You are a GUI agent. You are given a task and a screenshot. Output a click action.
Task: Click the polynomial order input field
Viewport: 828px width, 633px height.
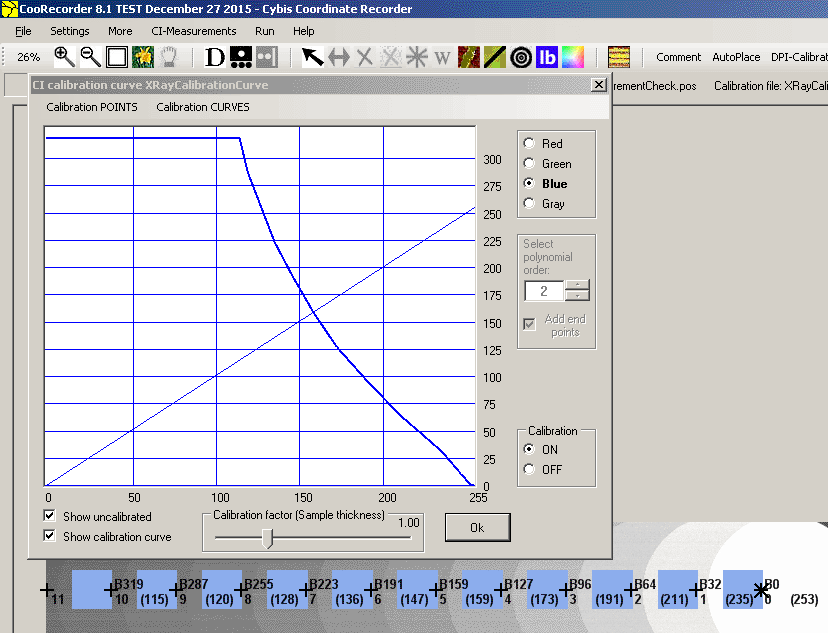544,291
